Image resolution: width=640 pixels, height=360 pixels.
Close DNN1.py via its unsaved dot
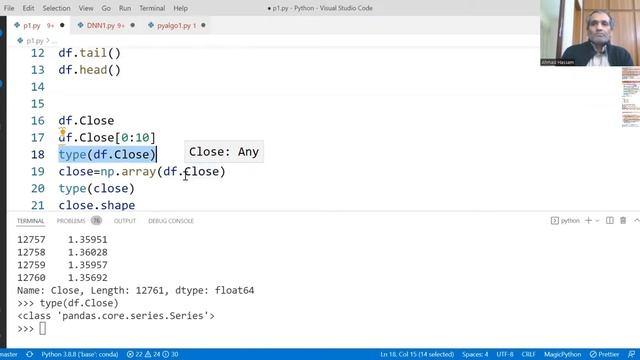pos(133,25)
